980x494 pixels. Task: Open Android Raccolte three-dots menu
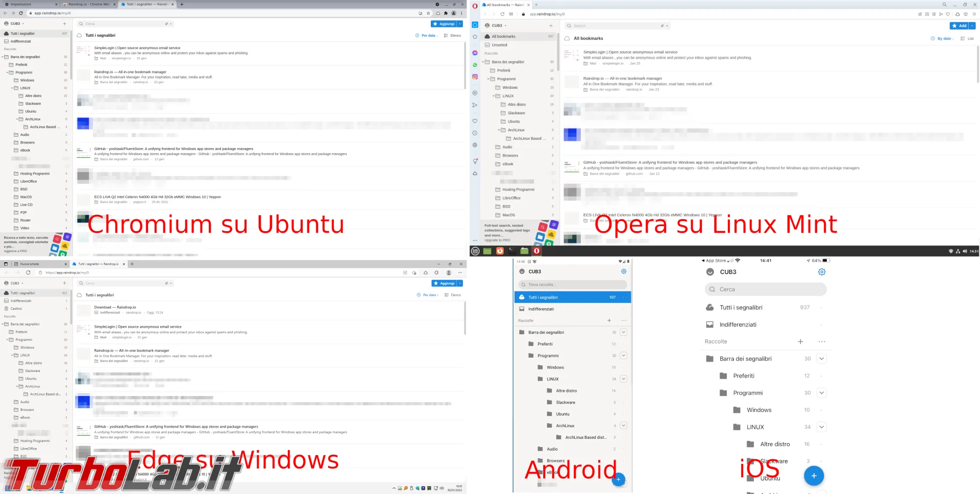(623, 320)
